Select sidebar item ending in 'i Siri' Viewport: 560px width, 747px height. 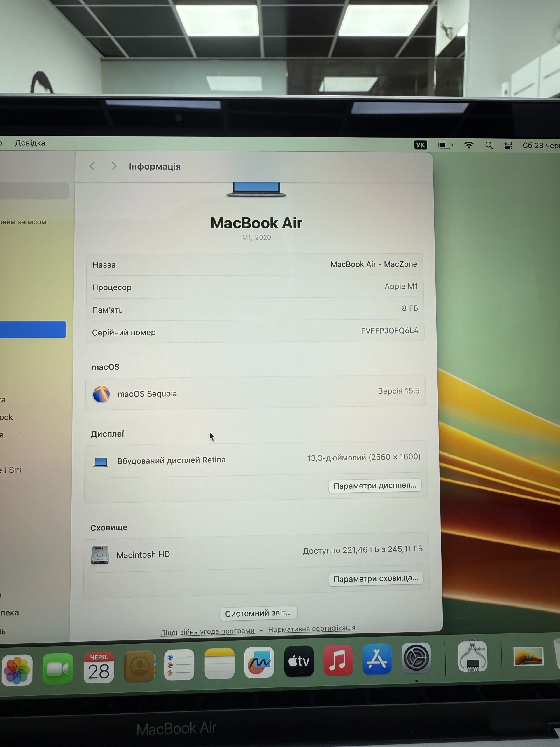(x=11, y=470)
